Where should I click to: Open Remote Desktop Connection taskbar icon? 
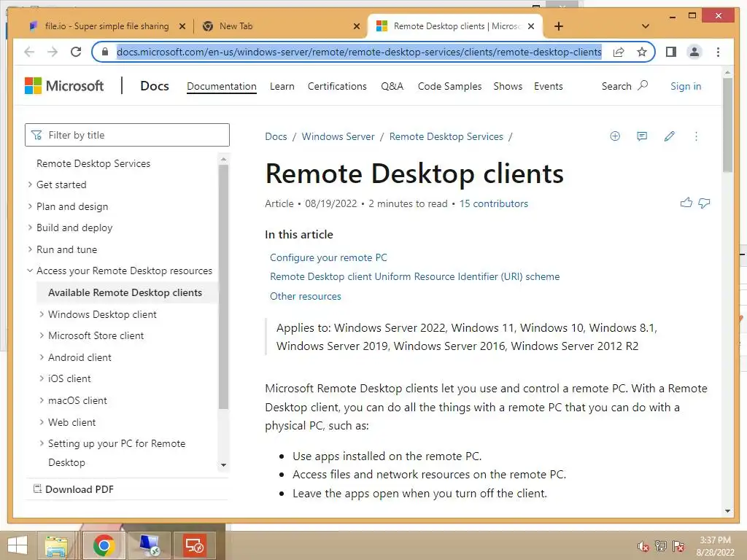(x=150, y=545)
